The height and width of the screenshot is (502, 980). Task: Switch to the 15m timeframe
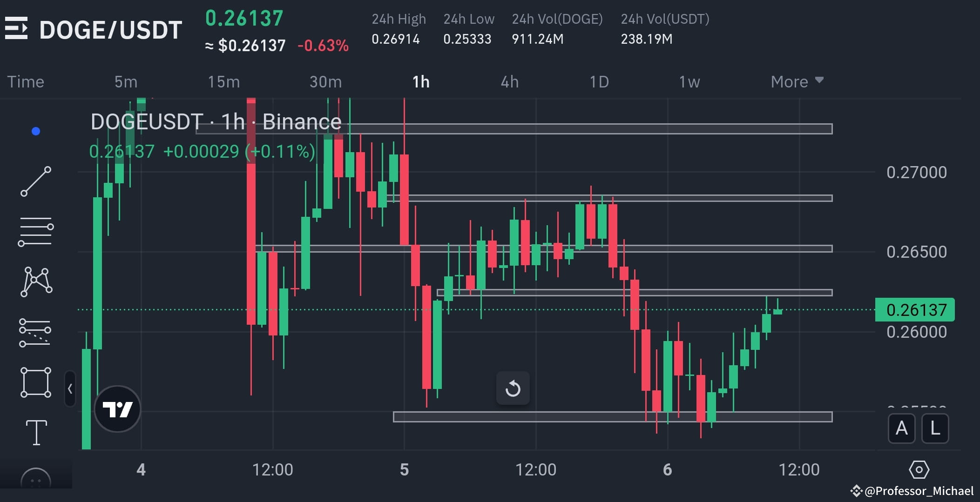tap(223, 81)
